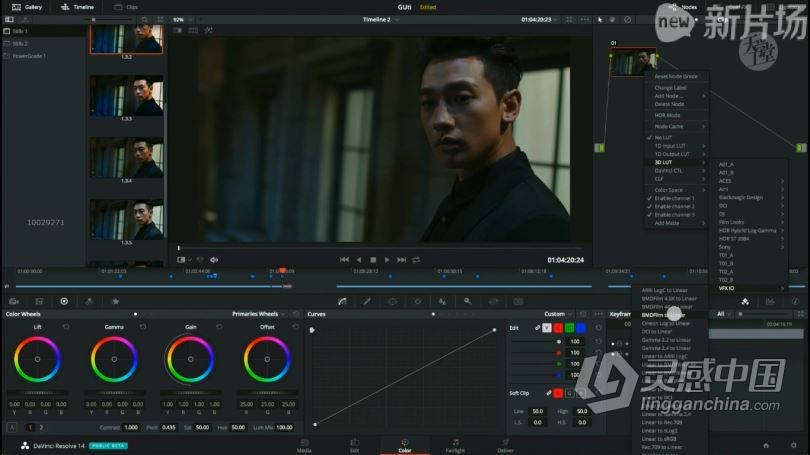Reset the Lift color wheel
810x455 pixels.
(66, 327)
